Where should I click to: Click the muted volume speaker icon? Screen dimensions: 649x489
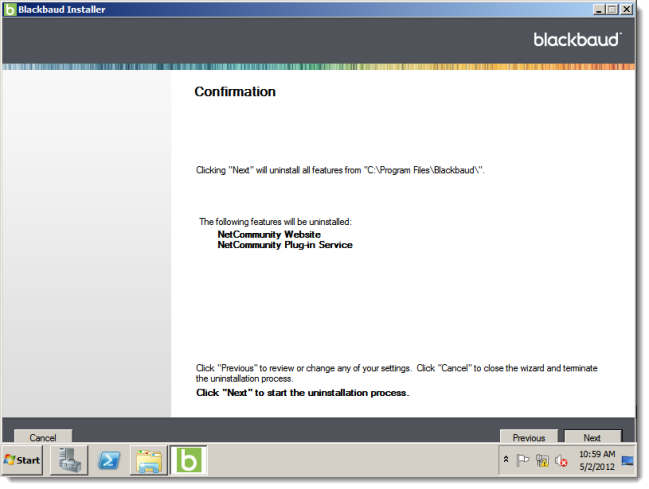pyautogui.click(x=561, y=460)
